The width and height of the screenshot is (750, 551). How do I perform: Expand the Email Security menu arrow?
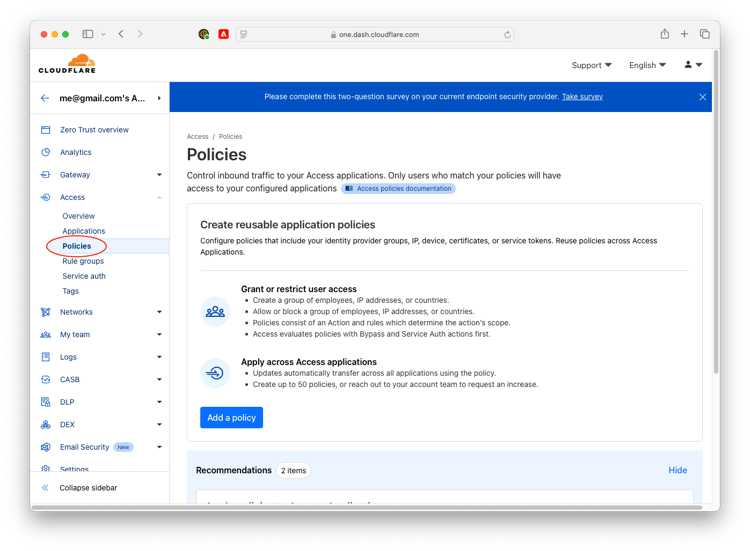159,447
